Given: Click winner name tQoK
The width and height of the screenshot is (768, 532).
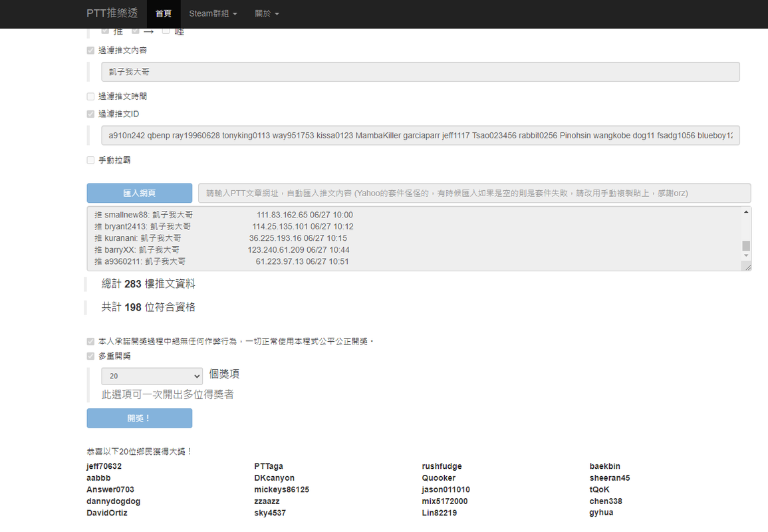Looking at the screenshot, I should pos(600,490).
